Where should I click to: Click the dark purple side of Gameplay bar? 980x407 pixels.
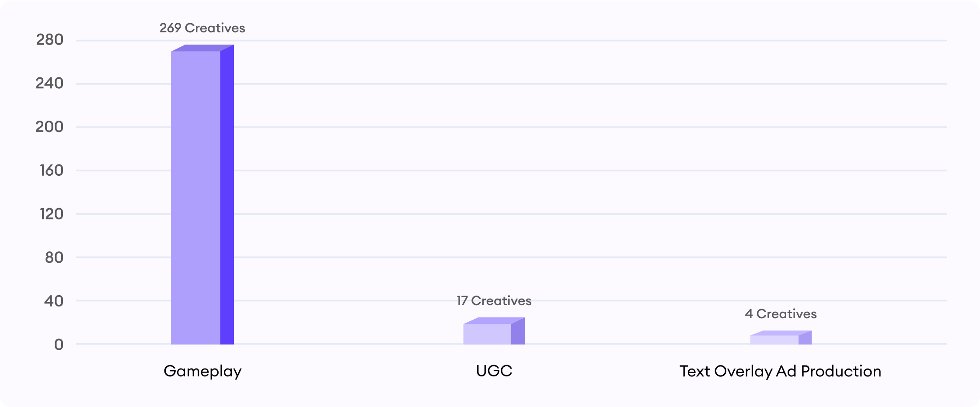[227, 195]
